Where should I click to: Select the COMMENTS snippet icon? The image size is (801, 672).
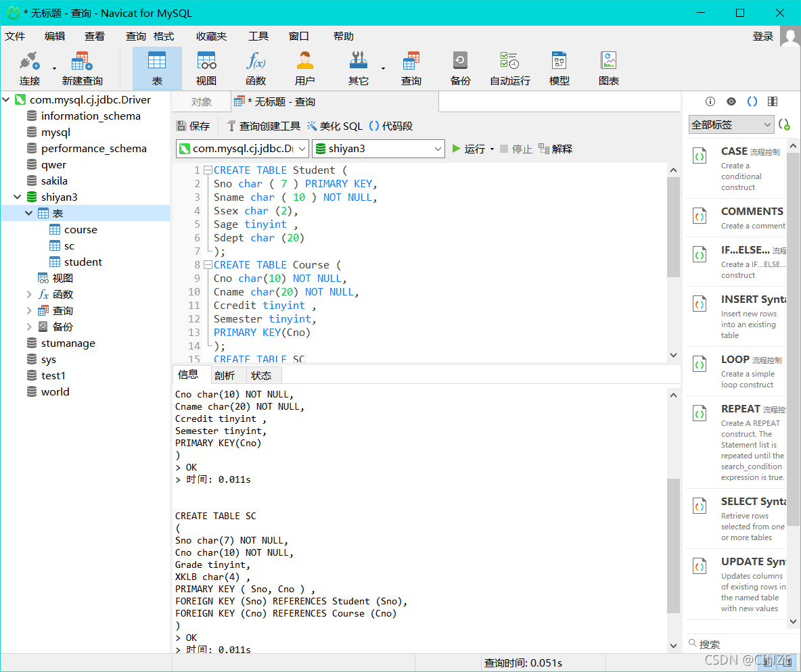click(x=700, y=216)
